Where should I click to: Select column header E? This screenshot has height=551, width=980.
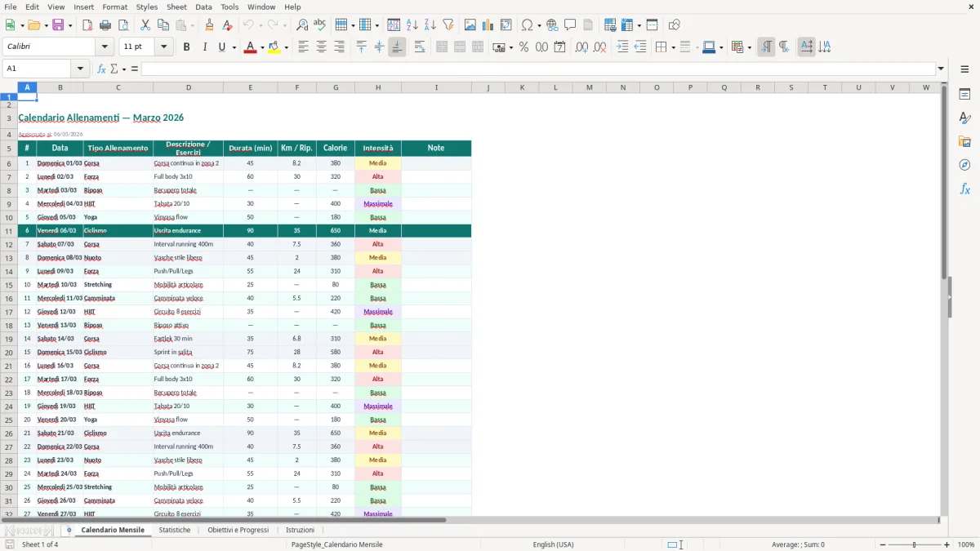[x=250, y=87]
